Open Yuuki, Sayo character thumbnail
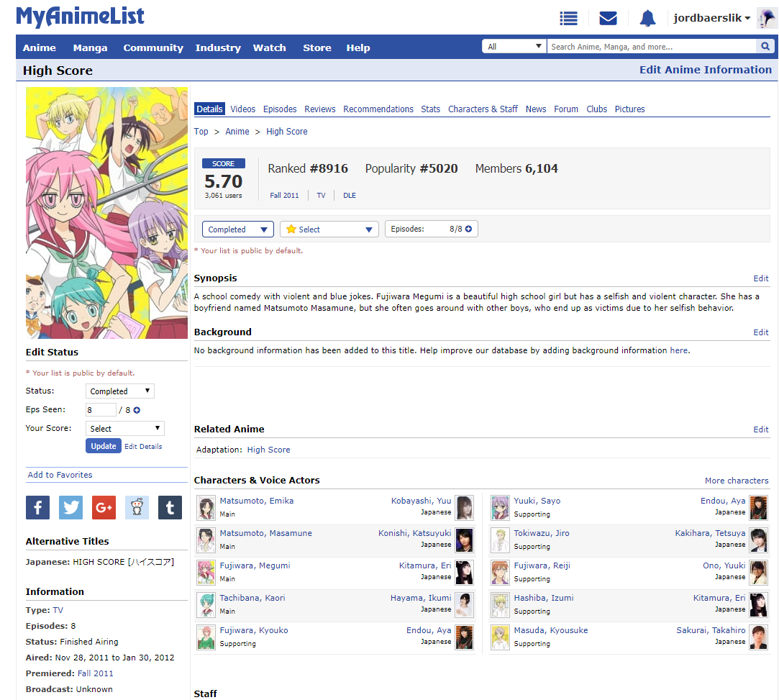 500,508
